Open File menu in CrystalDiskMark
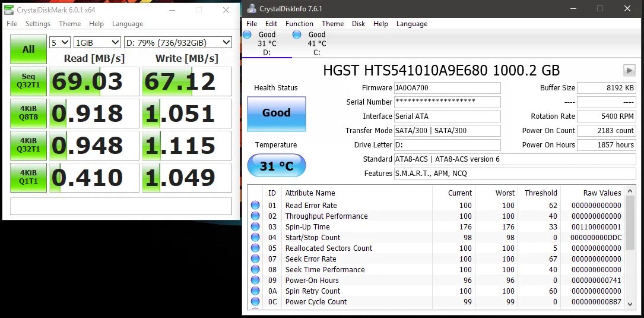644x318 pixels. coord(12,23)
